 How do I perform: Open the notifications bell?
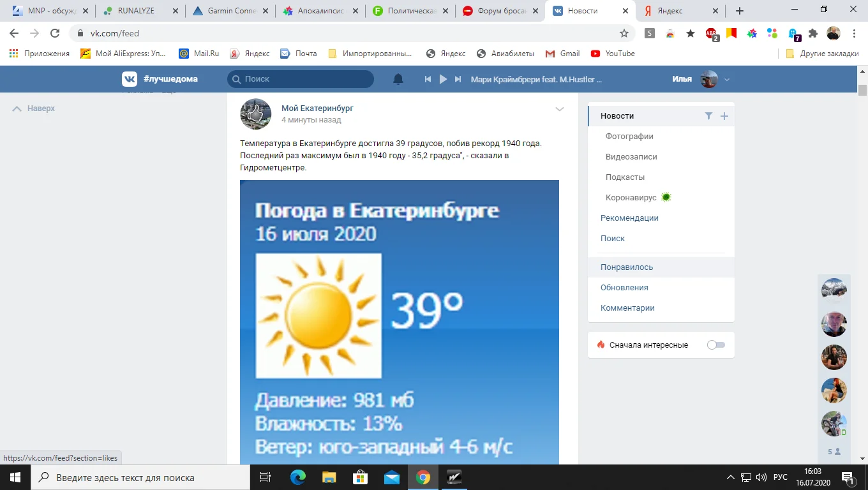point(398,78)
